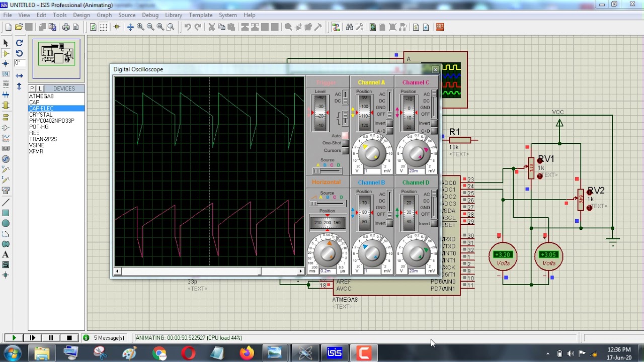Enable Auto trigger on the oscilloscope
The width and height of the screenshot is (644, 362).
click(x=345, y=136)
